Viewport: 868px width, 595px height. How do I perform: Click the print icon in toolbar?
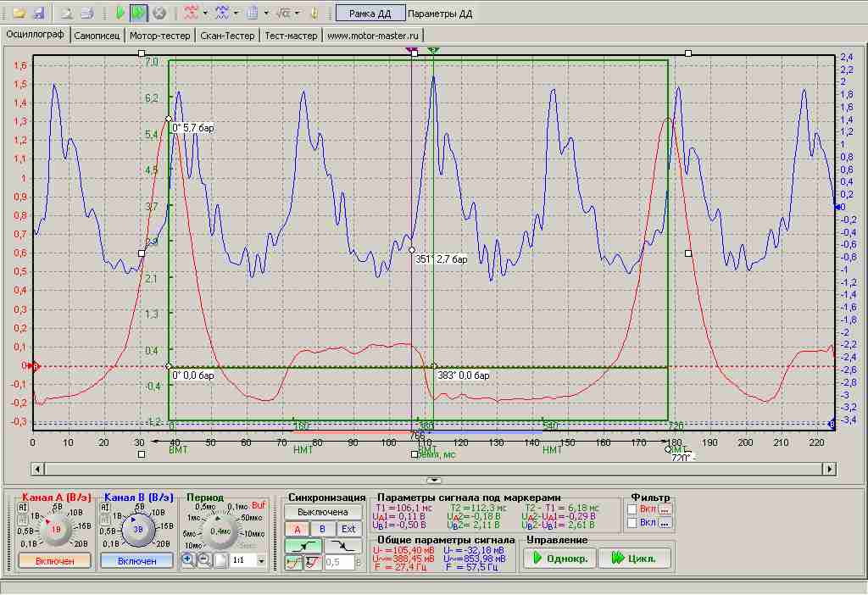click(x=86, y=14)
